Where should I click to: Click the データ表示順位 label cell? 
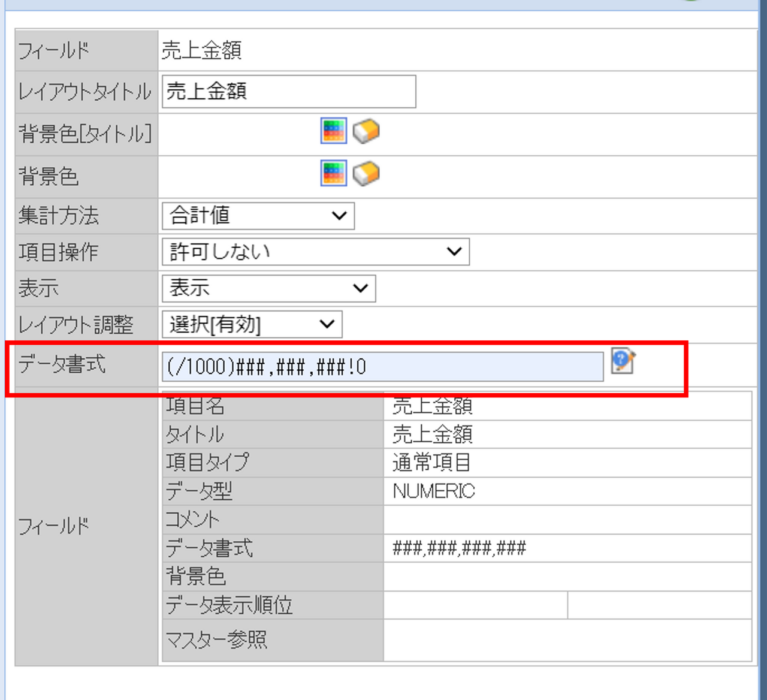click(x=229, y=605)
